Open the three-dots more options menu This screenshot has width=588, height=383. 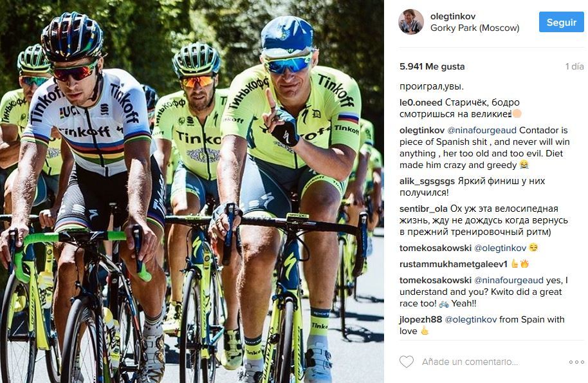(x=576, y=362)
